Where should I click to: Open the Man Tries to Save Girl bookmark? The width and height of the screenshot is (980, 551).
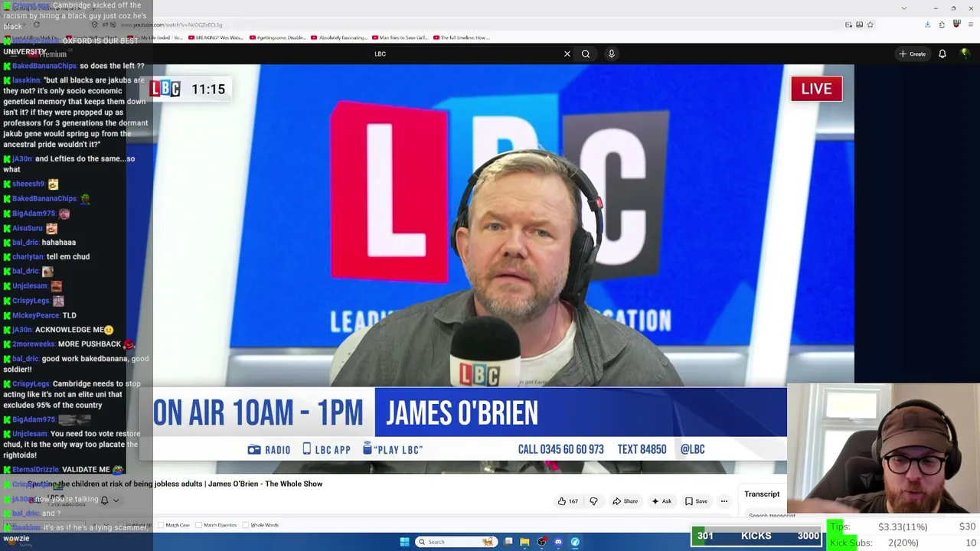[400, 37]
